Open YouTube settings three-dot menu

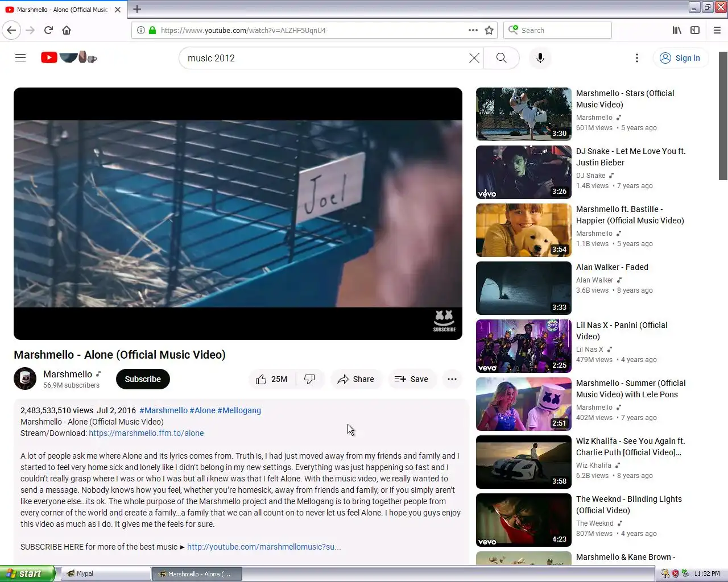pos(637,58)
